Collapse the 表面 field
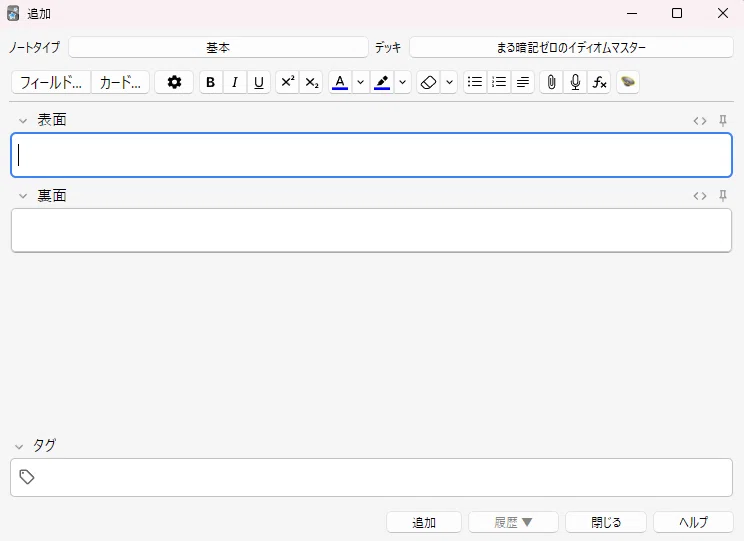The image size is (744, 541). (x=22, y=121)
